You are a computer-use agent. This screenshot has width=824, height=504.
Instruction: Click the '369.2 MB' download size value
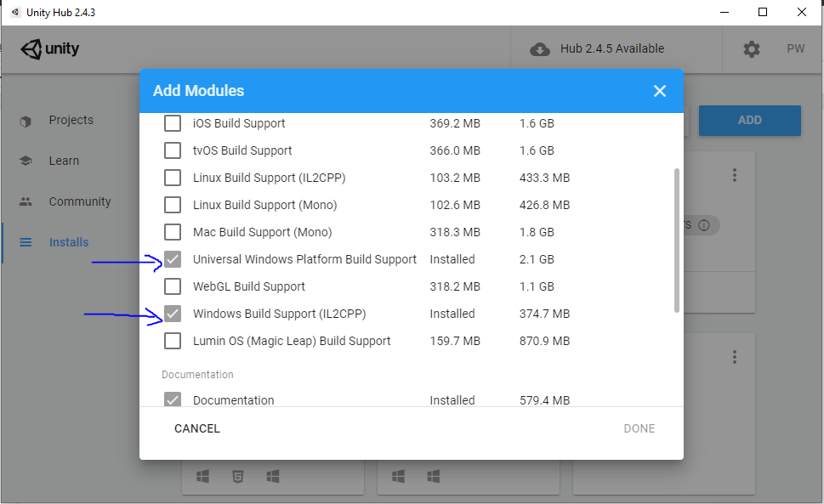(455, 123)
